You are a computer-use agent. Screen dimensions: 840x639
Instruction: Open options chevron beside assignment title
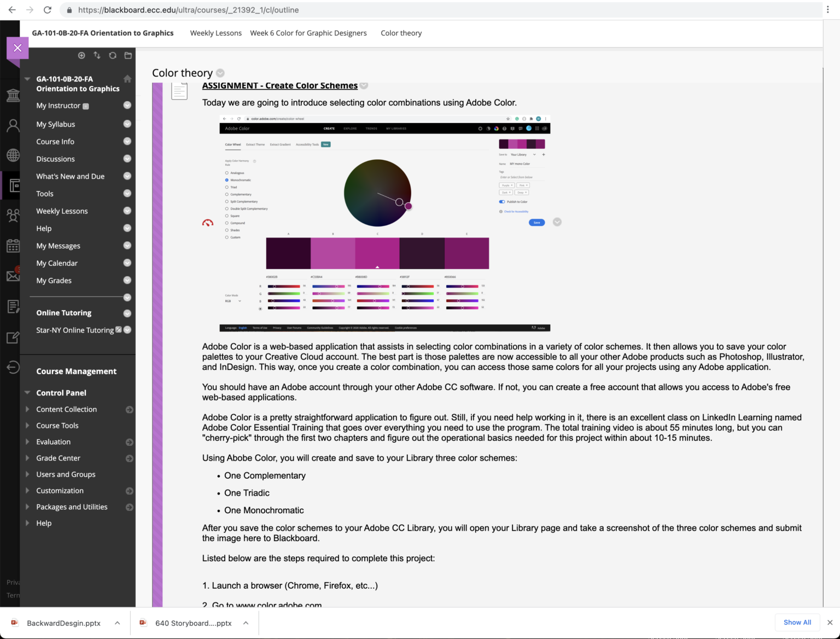pos(364,85)
